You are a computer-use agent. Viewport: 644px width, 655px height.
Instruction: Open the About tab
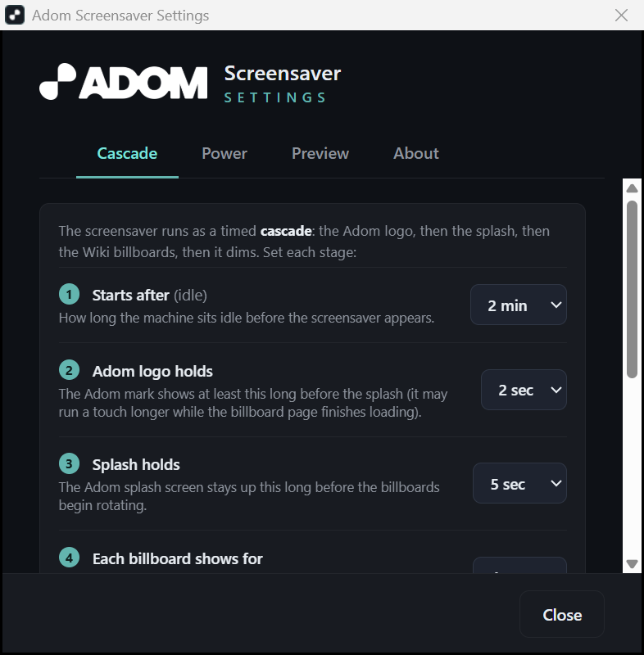[416, 153]
